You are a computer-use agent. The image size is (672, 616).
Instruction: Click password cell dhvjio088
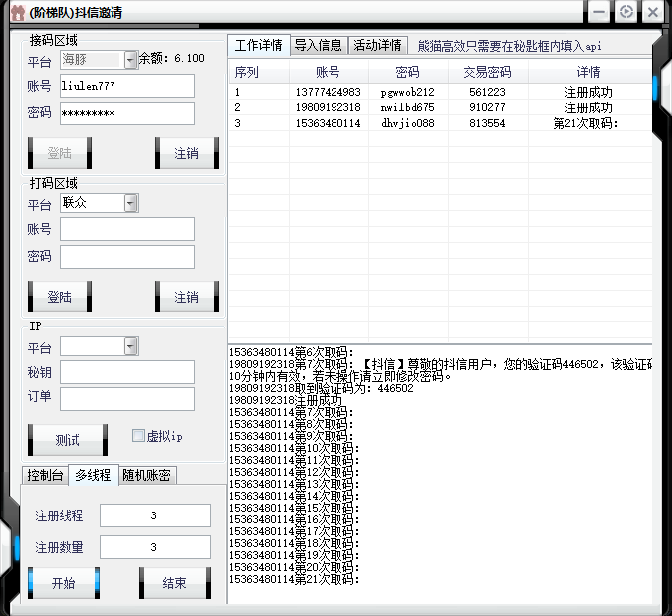click(x=407, y=123)
